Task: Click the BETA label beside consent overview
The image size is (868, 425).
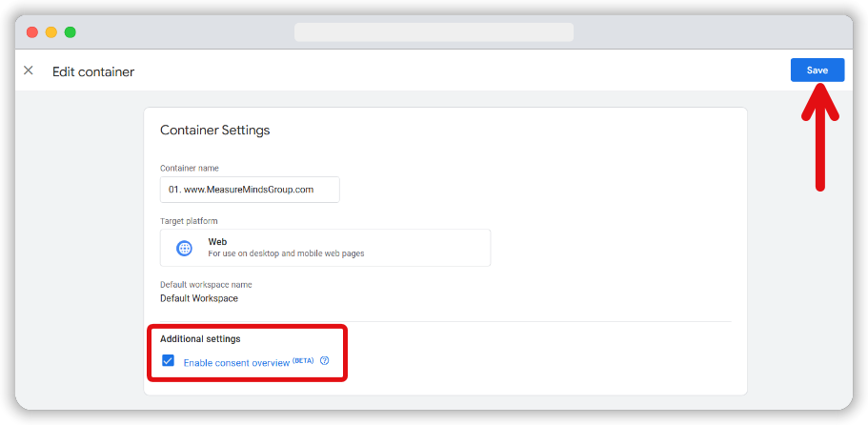Action: point(303,360)
